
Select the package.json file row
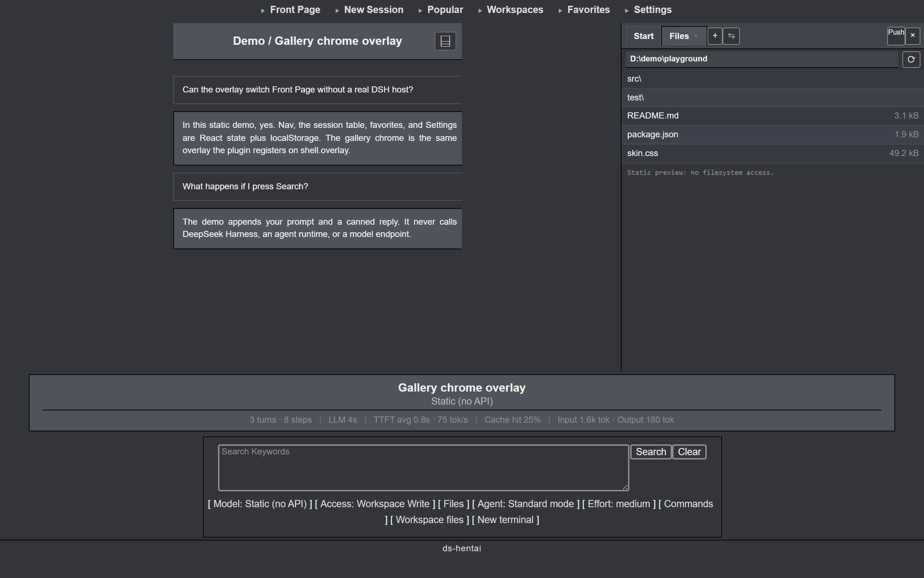tap(772, 134)
